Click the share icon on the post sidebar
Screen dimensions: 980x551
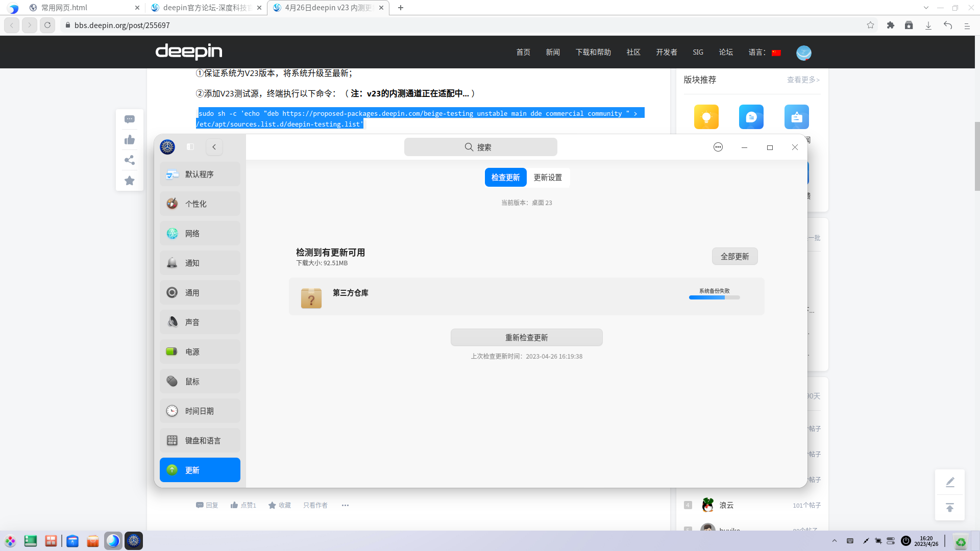click(129, 160)
